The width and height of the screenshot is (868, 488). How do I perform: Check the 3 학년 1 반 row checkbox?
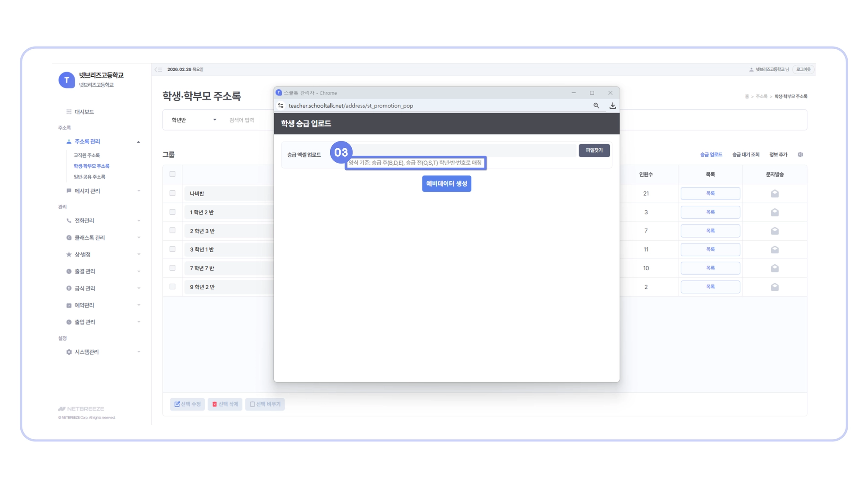(x=172, y=249)
